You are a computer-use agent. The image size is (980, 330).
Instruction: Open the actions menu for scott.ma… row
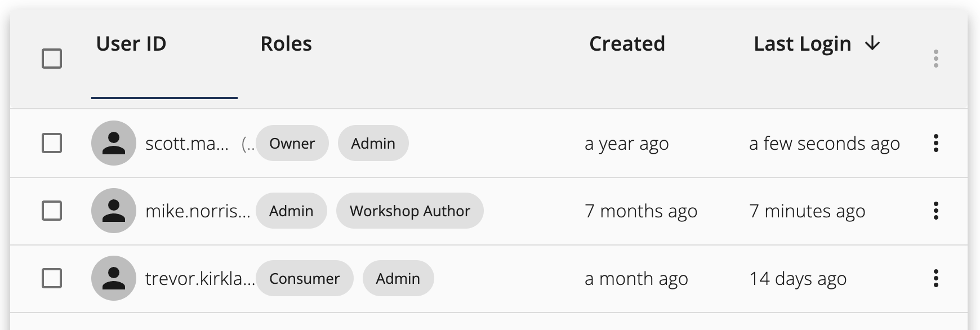pos(936,143)
